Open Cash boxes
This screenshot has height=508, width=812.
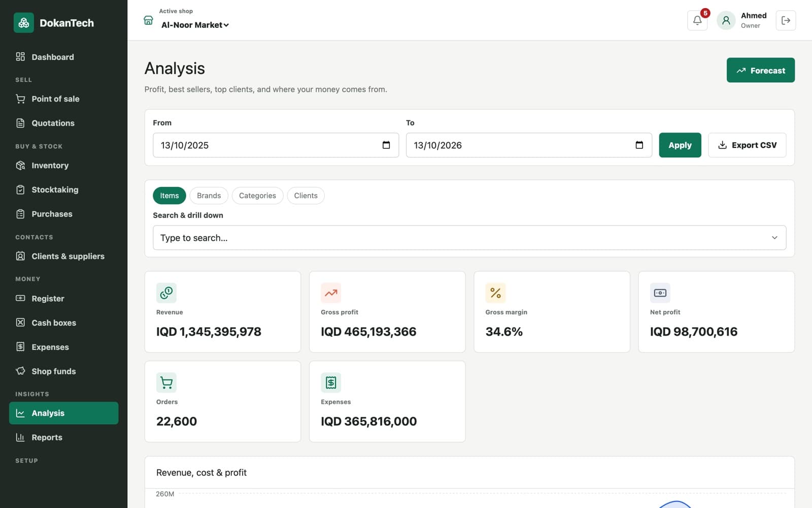[63, 323]
